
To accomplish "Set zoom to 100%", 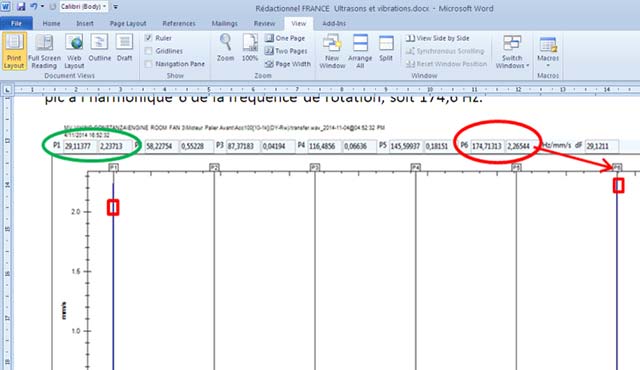I will point(250,48).
